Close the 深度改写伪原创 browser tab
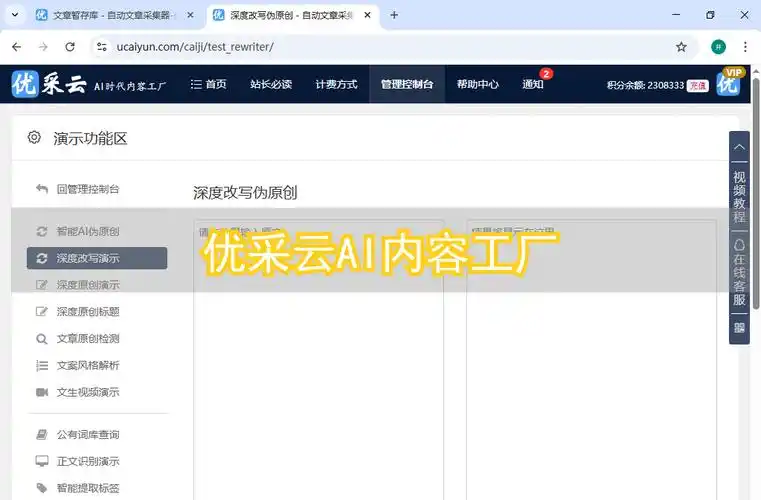761x500 pixels. [367, 15]
